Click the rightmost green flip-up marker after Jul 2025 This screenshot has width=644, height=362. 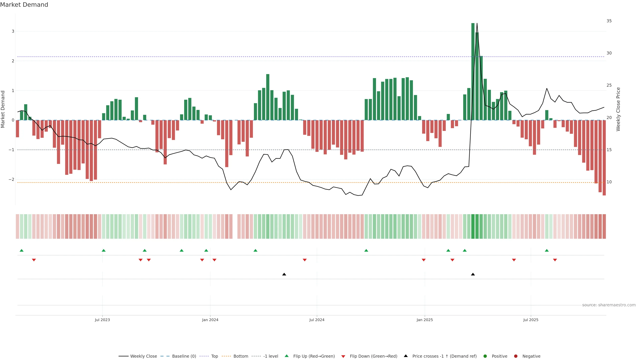coord(547,251)
